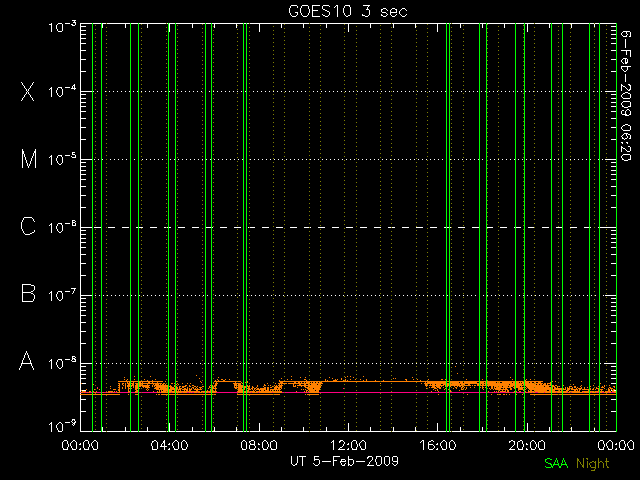Screen dimensions: 640x480
Task: Click the 'UT 5-Feb-2009' axis caption
Action: tap(344, 461)
